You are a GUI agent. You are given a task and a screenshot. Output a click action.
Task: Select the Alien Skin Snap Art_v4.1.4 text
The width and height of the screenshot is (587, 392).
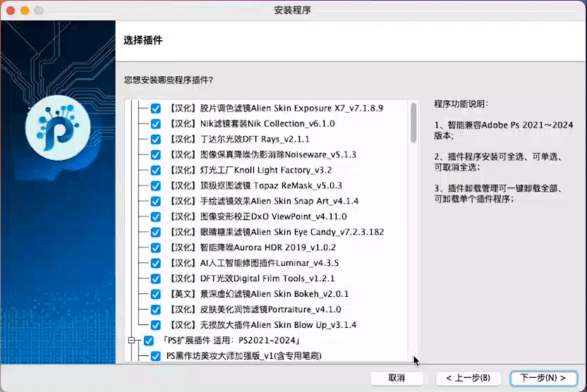tap(264, 201)
